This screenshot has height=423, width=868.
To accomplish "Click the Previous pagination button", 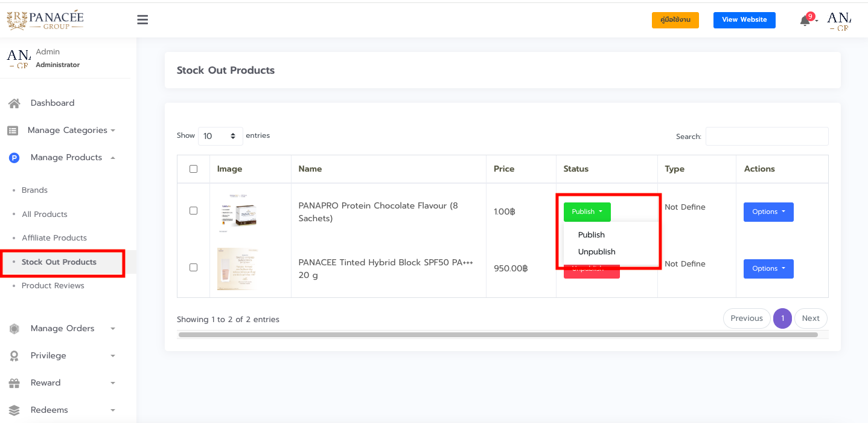I will tap(747, 318).
